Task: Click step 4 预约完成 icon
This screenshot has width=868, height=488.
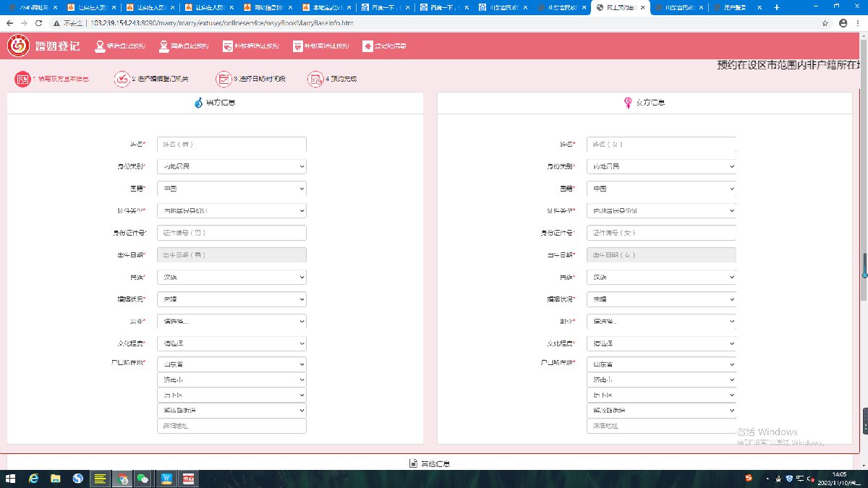Action: point(315,79)
